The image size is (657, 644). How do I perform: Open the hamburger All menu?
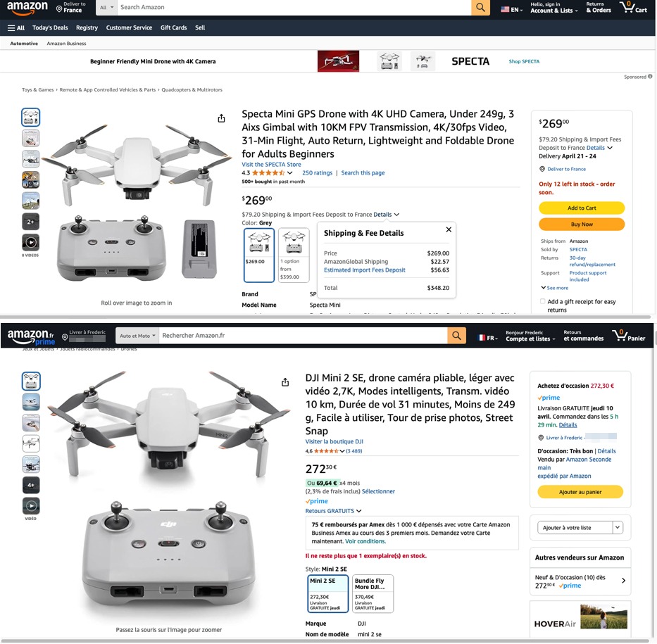pyautogui.click(x=16, y=27)
